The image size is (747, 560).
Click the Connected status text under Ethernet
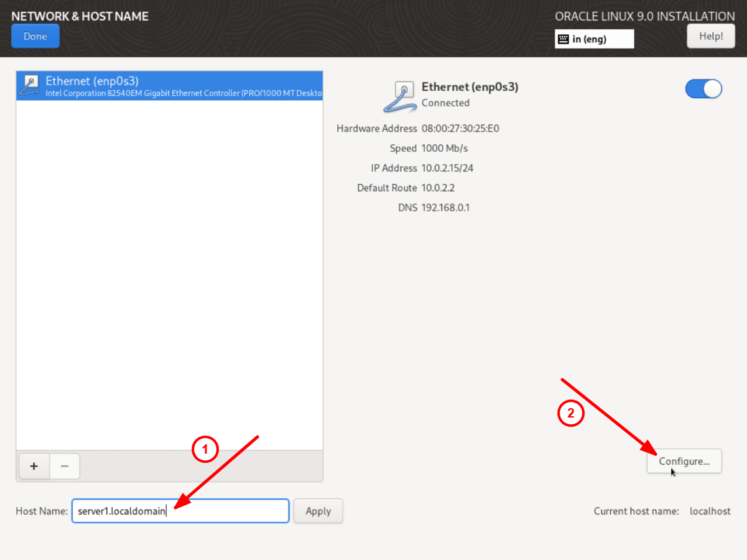coord(445,103)
